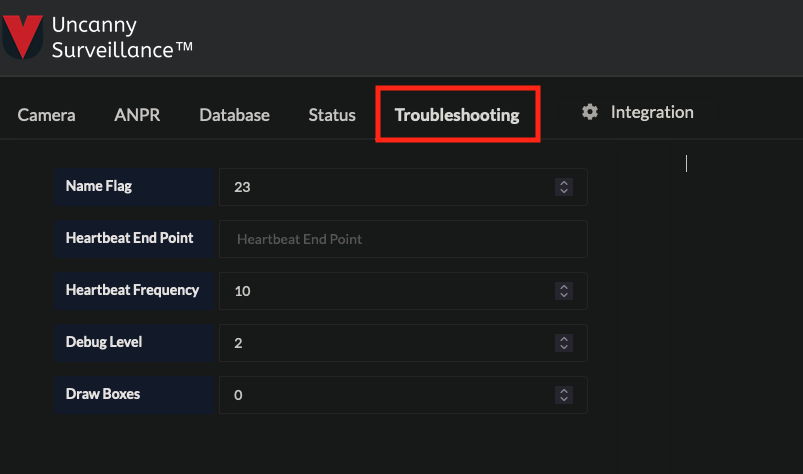Select the Status tab
803x474 pixels.
[332, 115]
